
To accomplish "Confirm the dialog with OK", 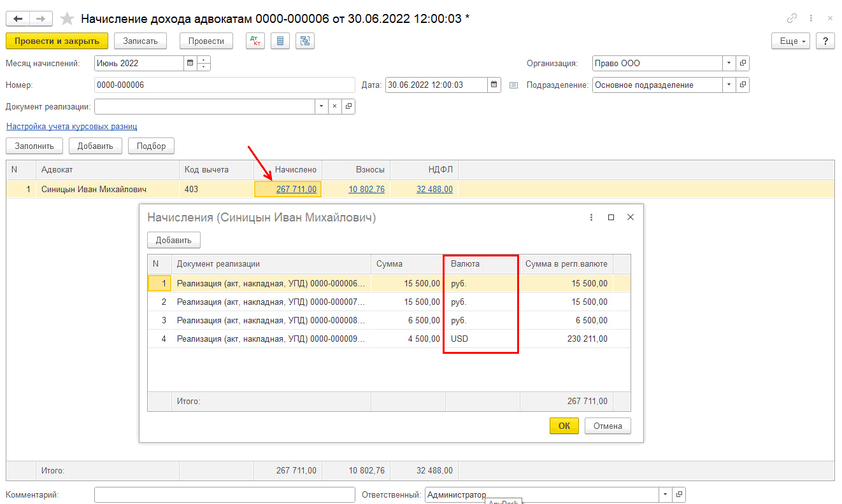I will [564, 426].
